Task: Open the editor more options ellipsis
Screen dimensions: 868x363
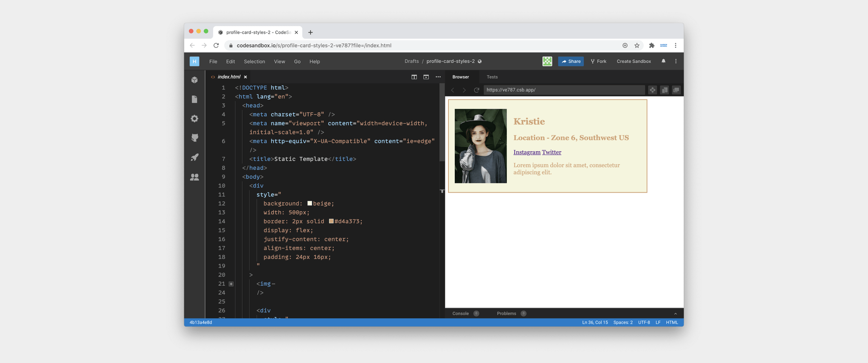Action: pos(438,77)
